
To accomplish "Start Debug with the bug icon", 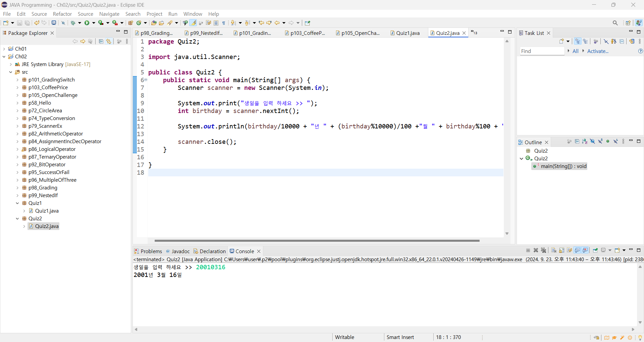I will point(73,23).
